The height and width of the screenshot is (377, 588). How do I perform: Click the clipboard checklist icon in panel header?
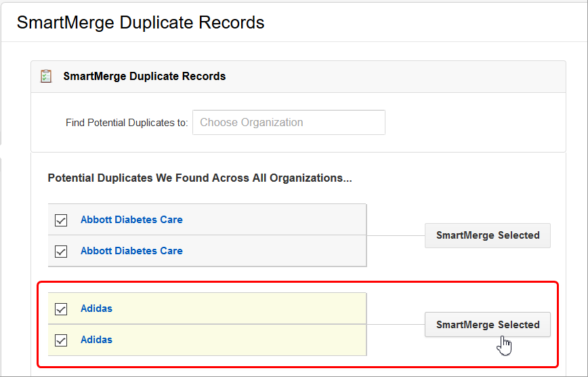46,76
